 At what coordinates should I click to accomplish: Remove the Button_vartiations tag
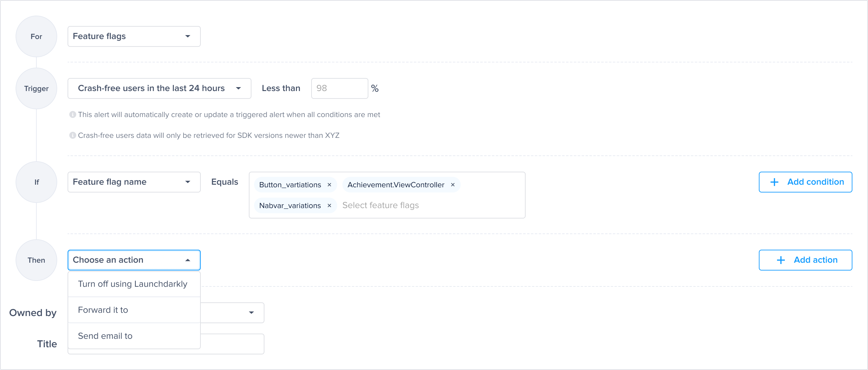[x=329, y=185]
